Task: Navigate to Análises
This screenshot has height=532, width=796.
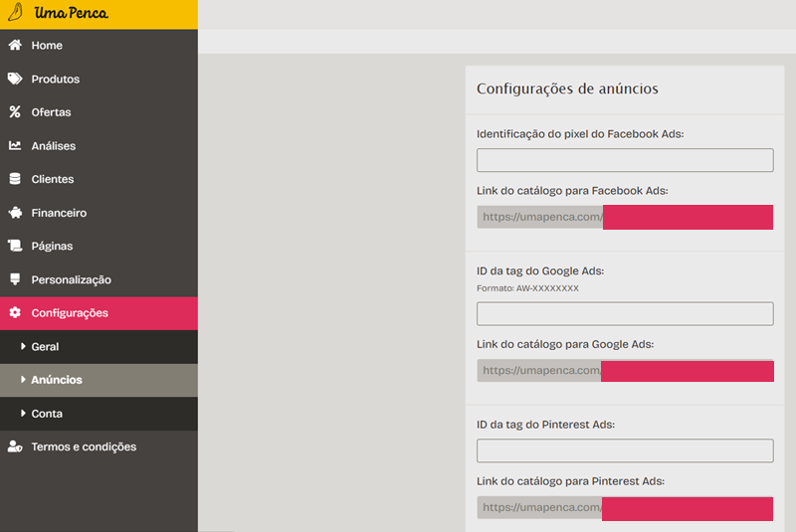Action: (x=99, y=145)
